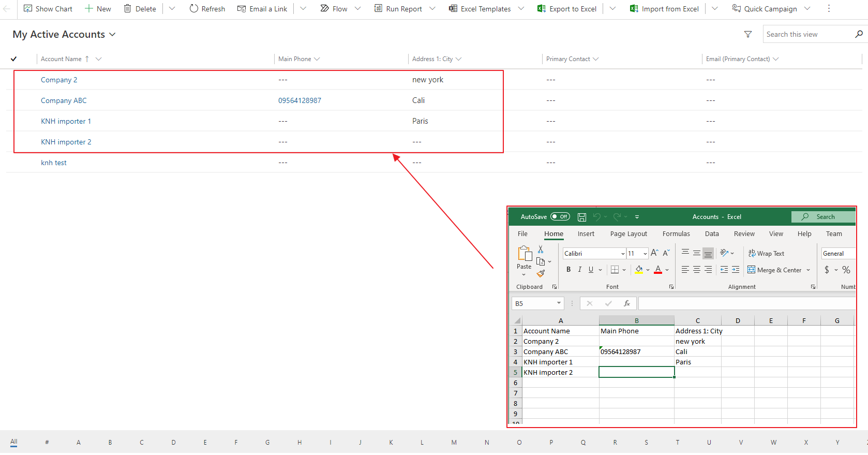This screenshot has height=455, width=868.
Task: Click the Import from Excel button
Action: (664, 9)
